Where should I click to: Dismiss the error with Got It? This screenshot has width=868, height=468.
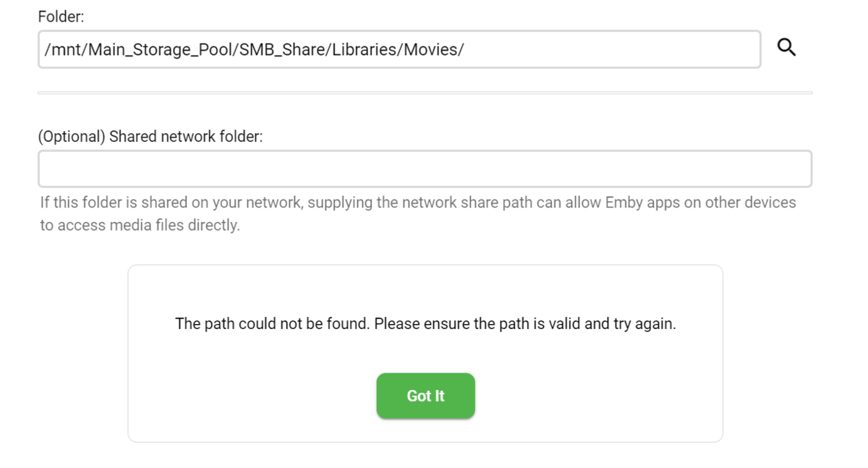tap(425, 396)
